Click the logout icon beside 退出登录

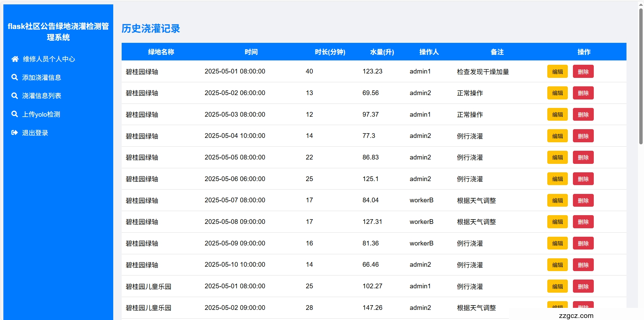[14, 133]
